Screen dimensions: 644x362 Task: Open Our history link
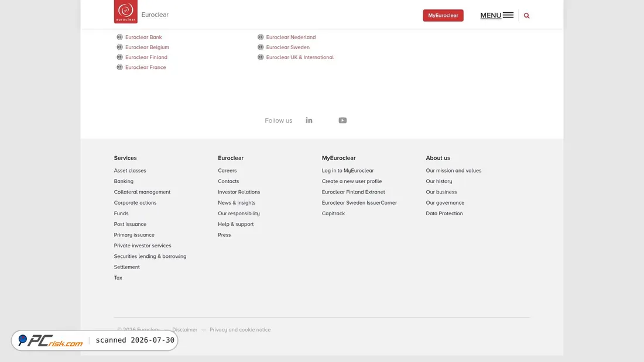click(439, 181)
